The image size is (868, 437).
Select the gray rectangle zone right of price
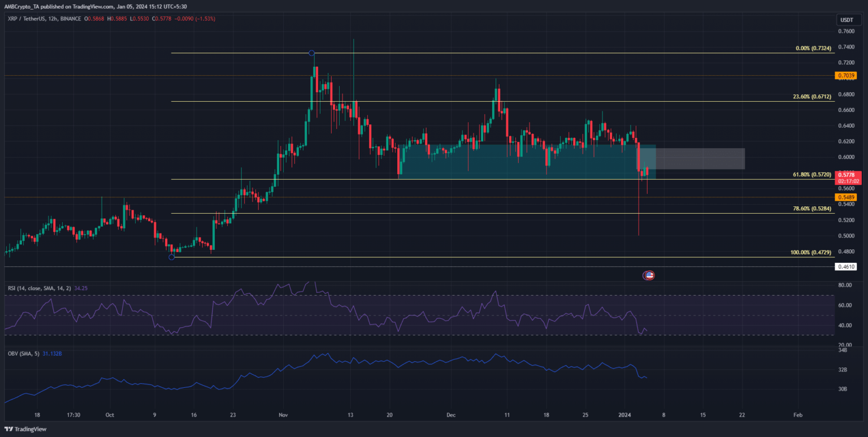point(701,159)
